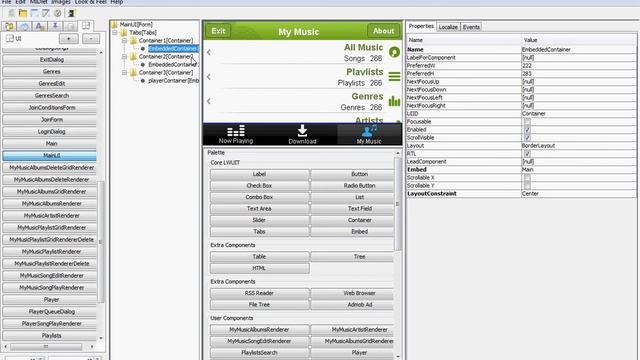The height and width of the screenshot is (360, 640).
Task: Open the side tab with pin arrow icon
Action: tap(55, 27)
